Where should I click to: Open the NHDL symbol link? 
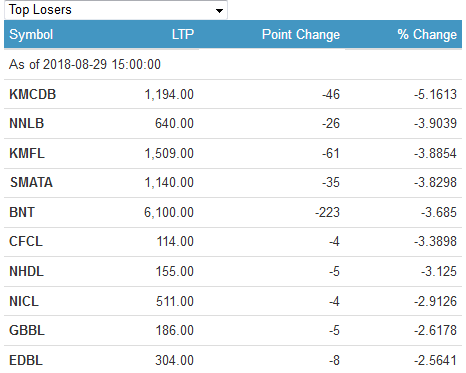pyautogui.click(x=27, y=271)
